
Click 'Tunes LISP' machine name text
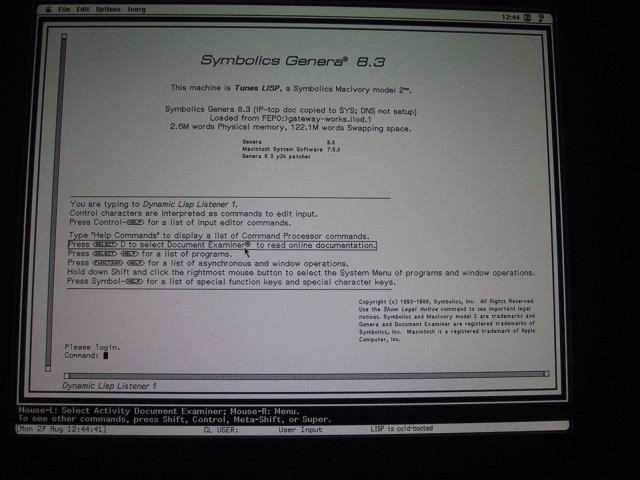click(x=258, y=88)
